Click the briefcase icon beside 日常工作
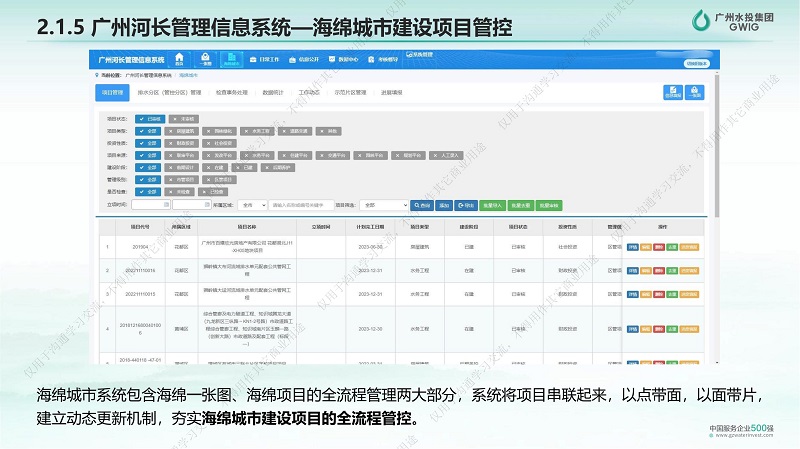This screenshot has width=800, height=449. tap(253, 60)
